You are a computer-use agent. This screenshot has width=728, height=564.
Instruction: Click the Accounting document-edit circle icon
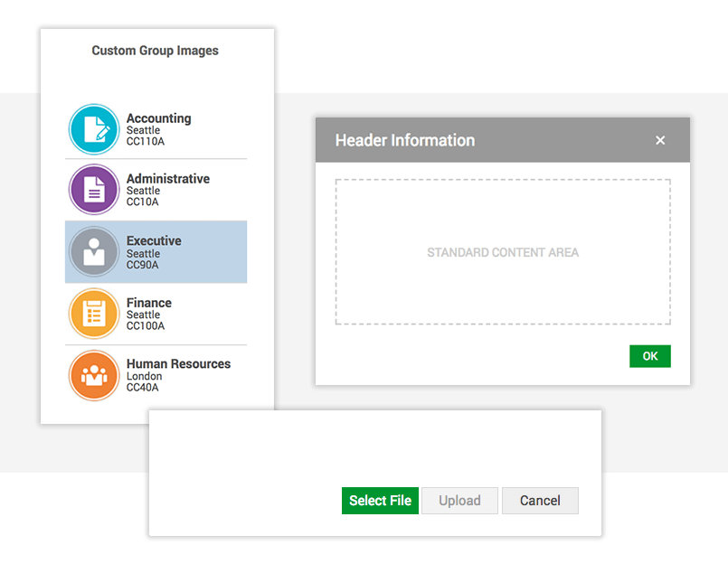click(94, 129)
